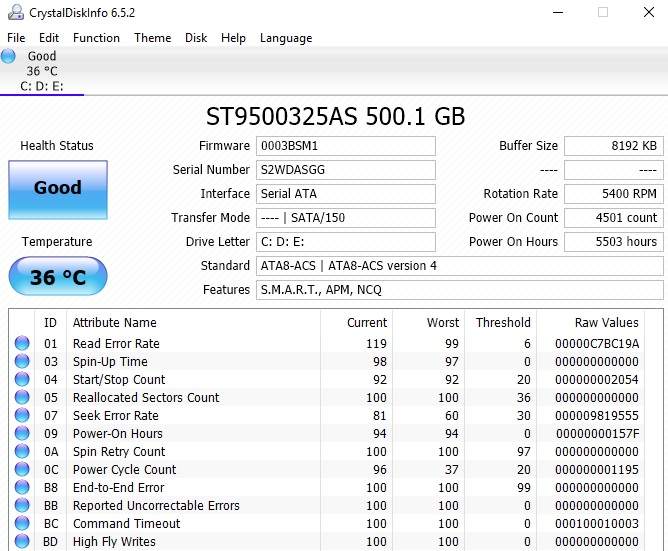Click the Good health status button
Image resolution: width=668 pixels, height=551 pixels.
click(57, 188)
